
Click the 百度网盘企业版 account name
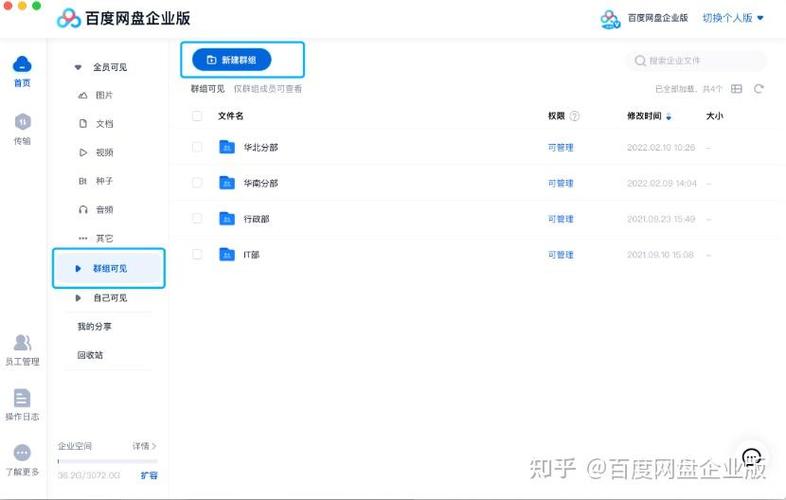point(658,18)
